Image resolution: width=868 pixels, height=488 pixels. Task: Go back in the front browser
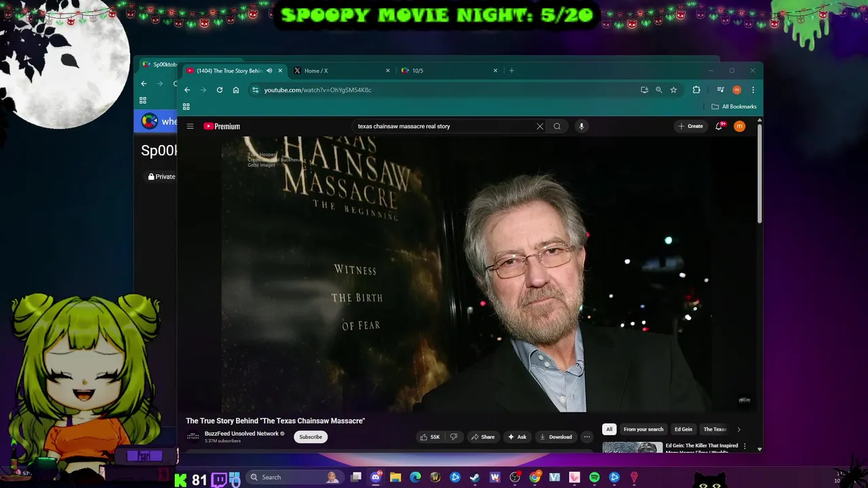(187, 89)
